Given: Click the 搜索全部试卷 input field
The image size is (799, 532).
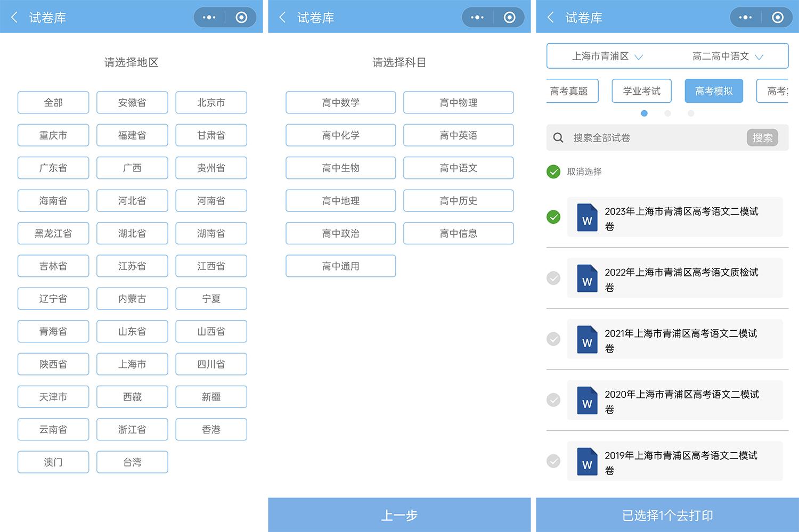Looking at the screenshot, I should click(639, 137).
